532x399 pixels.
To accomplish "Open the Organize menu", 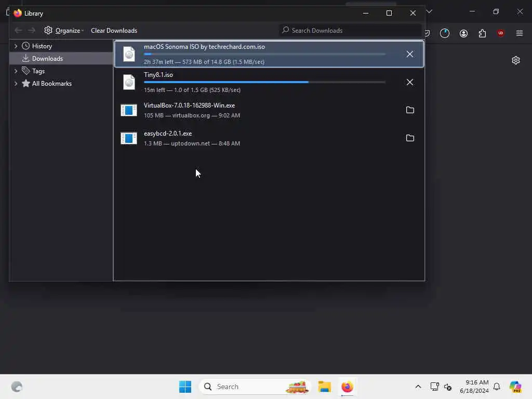I will (64, 31).
